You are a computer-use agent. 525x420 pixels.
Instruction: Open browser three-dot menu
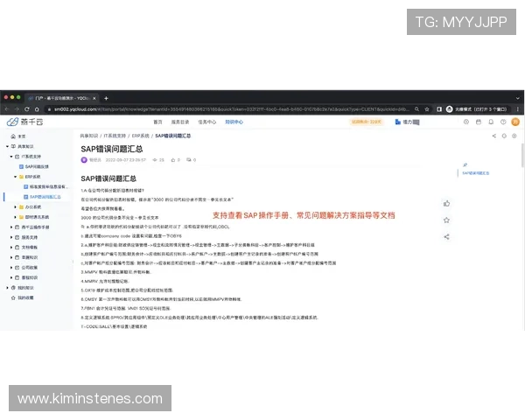point(518,109)
